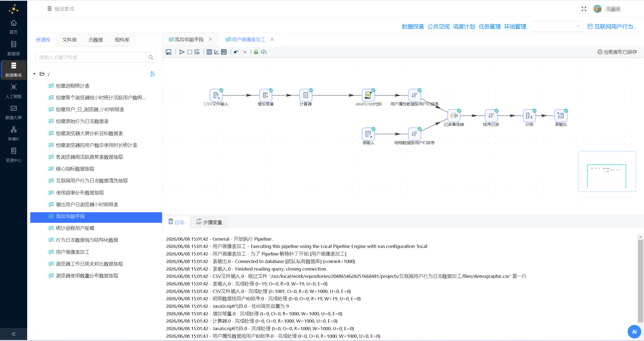Select the 分组 node
644x341 pixels.
tap(529, 116)
